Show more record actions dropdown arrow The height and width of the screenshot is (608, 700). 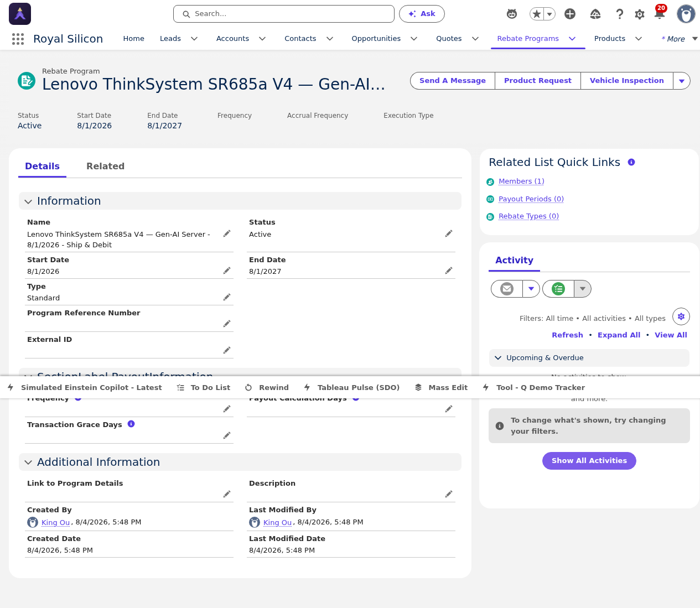(x=682, y=81)
